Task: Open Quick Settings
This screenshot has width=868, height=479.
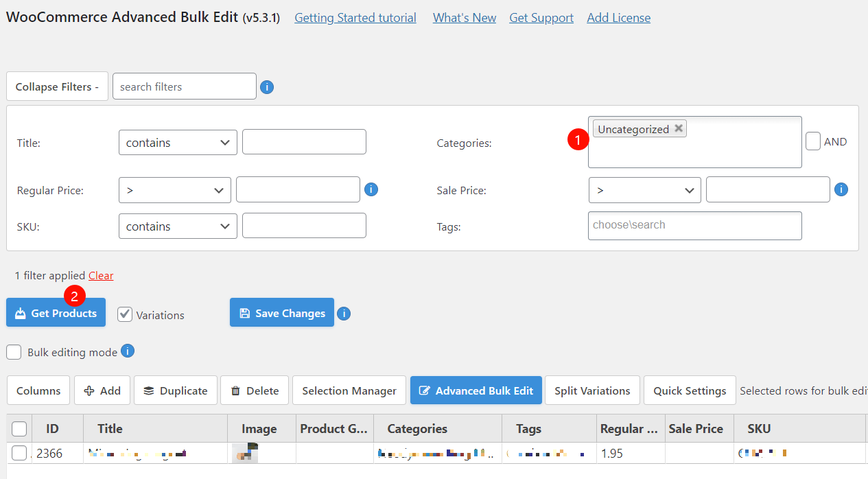Action: (690, 390)
